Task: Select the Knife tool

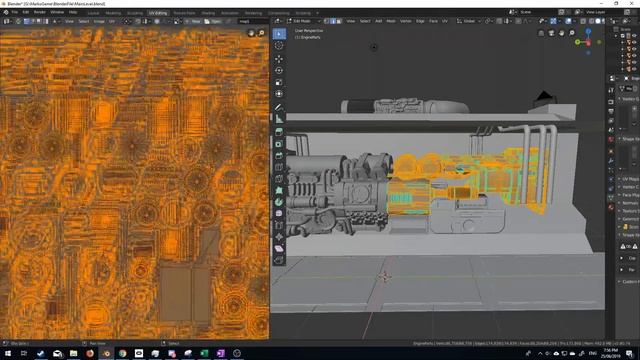Action: pyautogui.click(x=279, y=179)
